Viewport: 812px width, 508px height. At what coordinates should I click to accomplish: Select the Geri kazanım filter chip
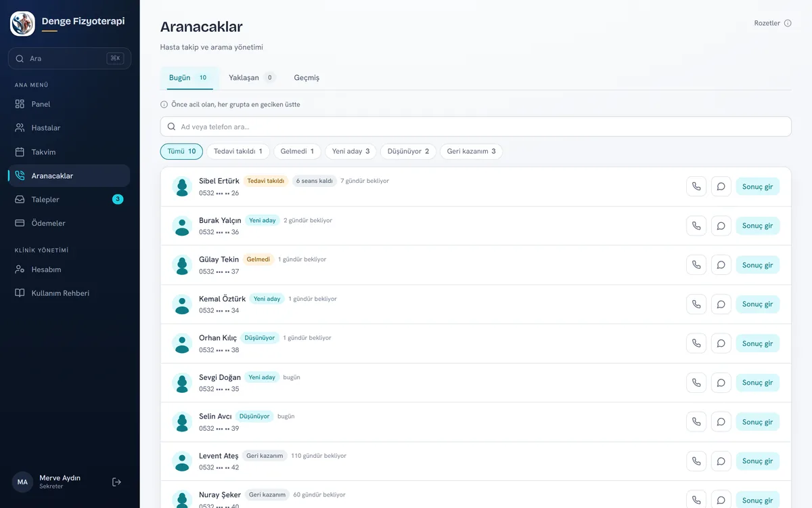pos(471,151)
